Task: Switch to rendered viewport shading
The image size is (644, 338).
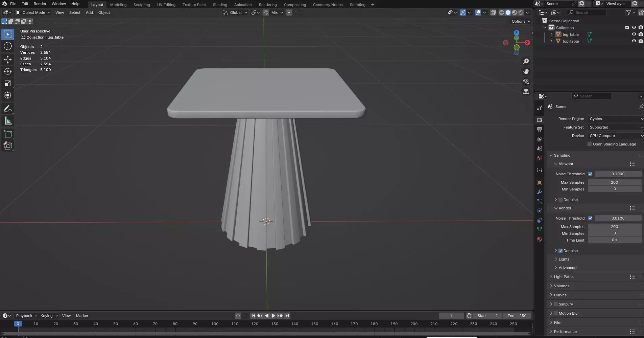Action: click(521, 13)
